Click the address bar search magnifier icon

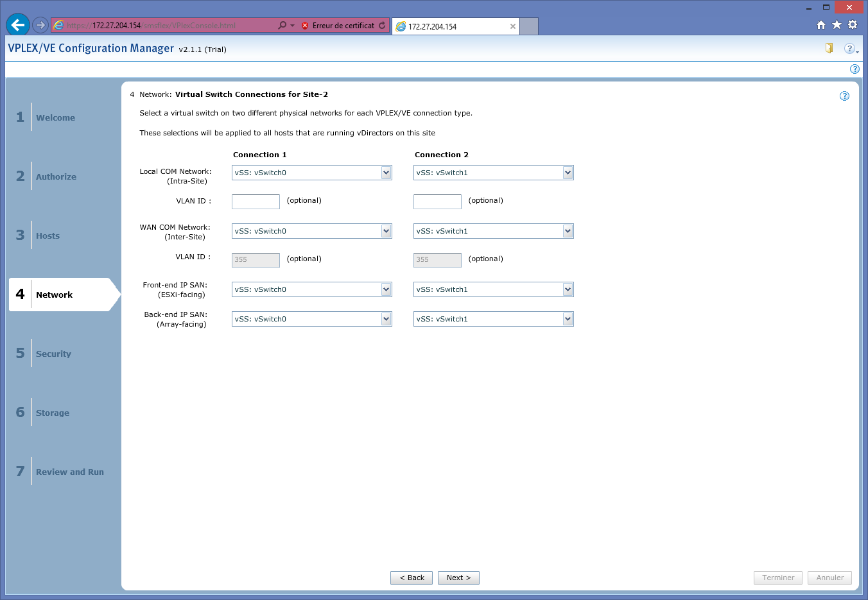point(282,26)
